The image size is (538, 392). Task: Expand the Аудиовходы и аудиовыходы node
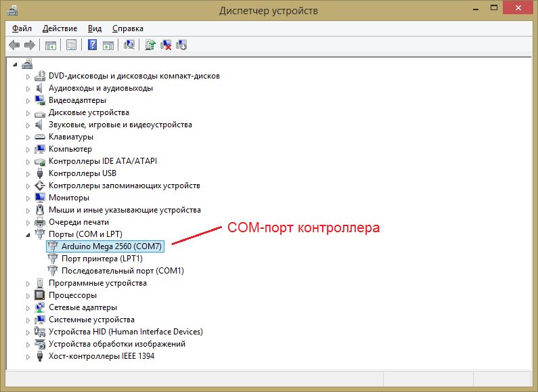[x=28, y=89]
